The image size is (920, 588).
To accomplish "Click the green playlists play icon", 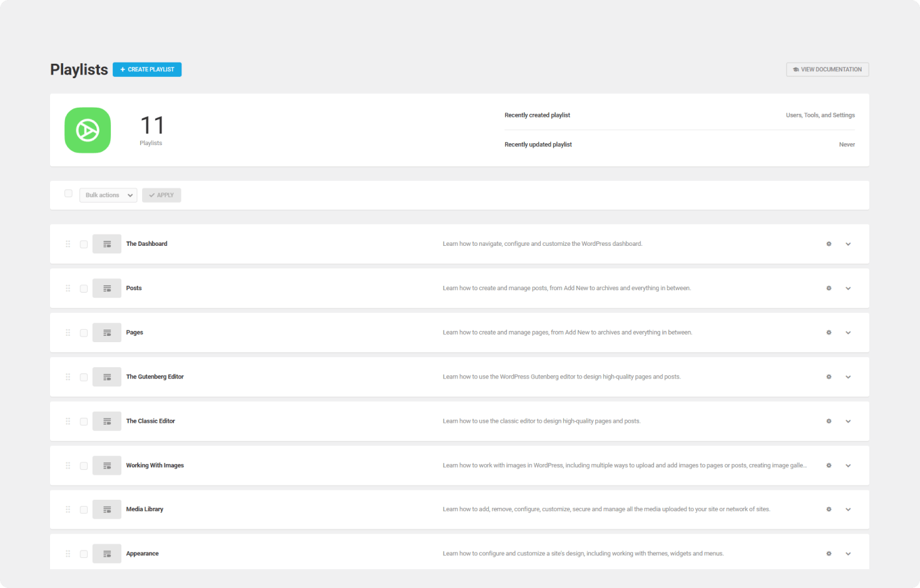I will (x=88, y=130).
